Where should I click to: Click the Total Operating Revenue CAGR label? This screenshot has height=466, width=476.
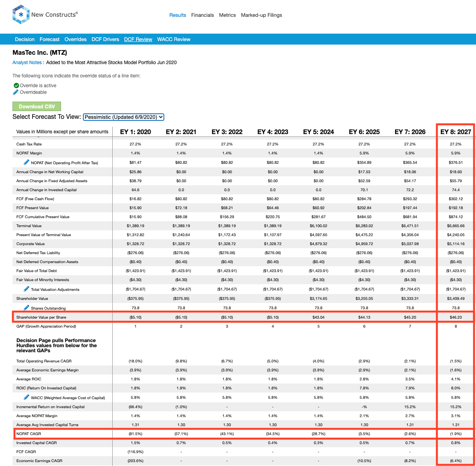tap(44, 361)
